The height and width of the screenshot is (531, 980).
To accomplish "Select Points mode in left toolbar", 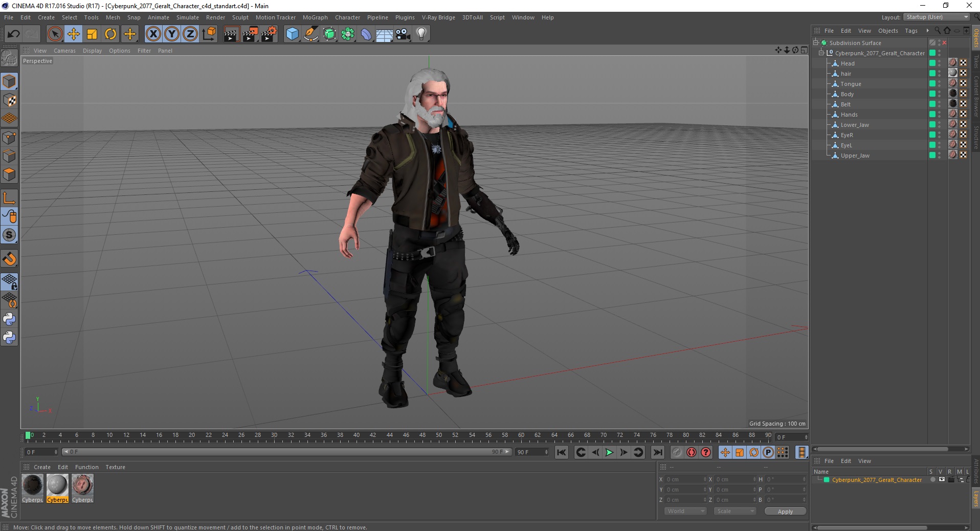I will click(9, 138).
